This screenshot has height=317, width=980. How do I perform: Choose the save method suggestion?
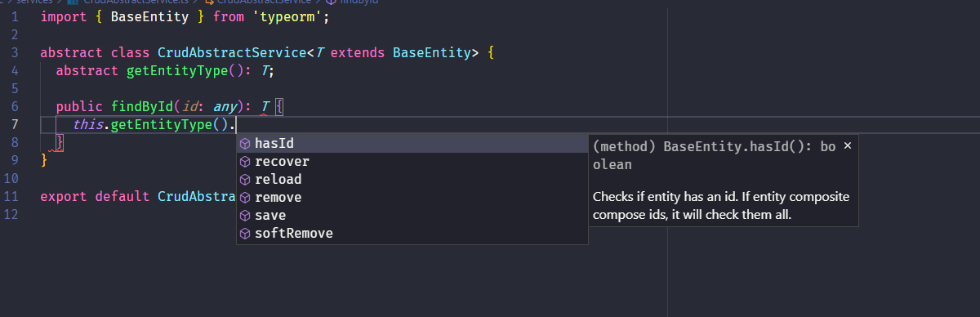(412, 215)
